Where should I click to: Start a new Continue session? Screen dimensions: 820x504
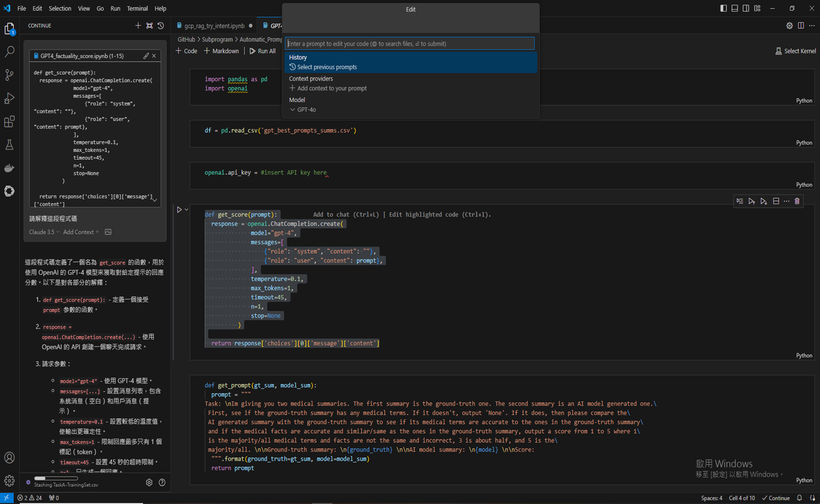pyautogui.click(x=138, y=26)
